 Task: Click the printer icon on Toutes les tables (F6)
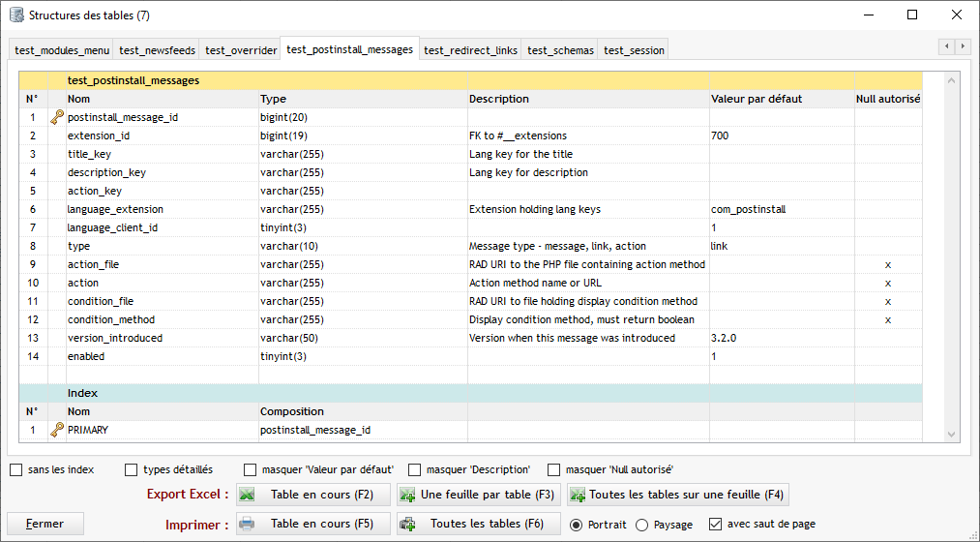407,524
